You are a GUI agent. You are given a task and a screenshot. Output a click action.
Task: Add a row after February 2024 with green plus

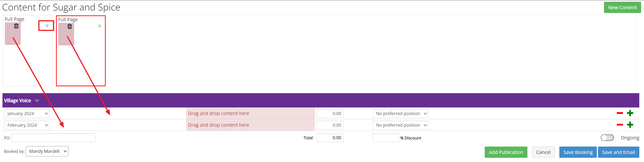[x=630, y=125]
